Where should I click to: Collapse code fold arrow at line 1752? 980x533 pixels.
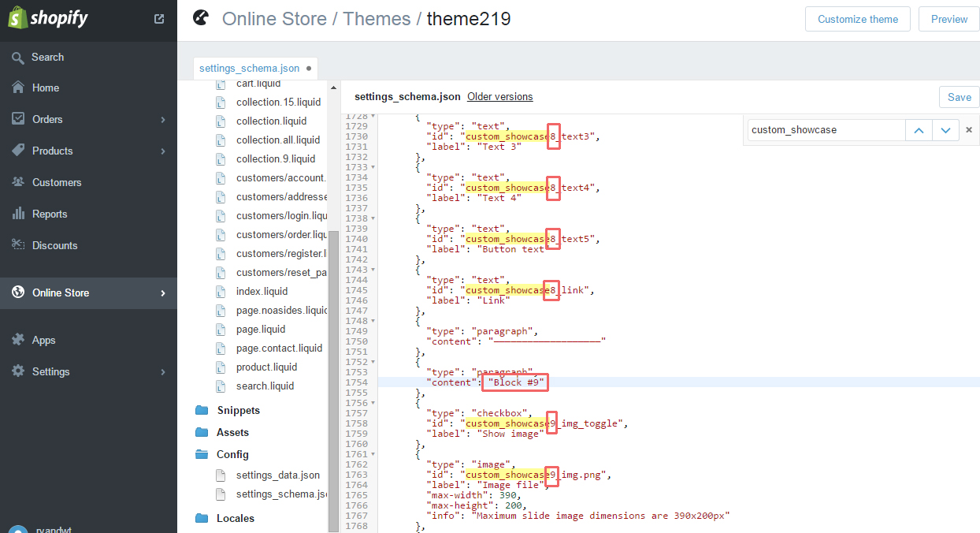click(373, 362)
